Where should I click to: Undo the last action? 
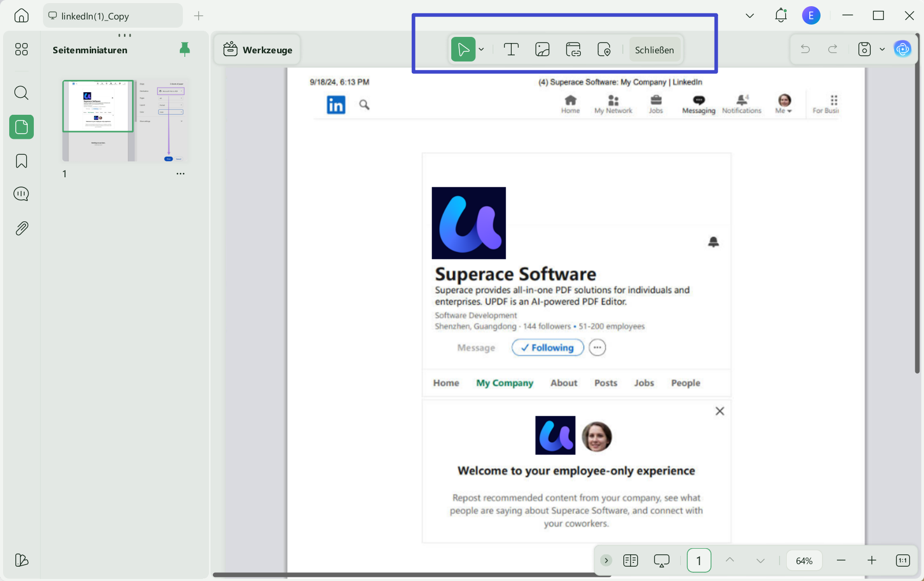click(x=805, y=49)
